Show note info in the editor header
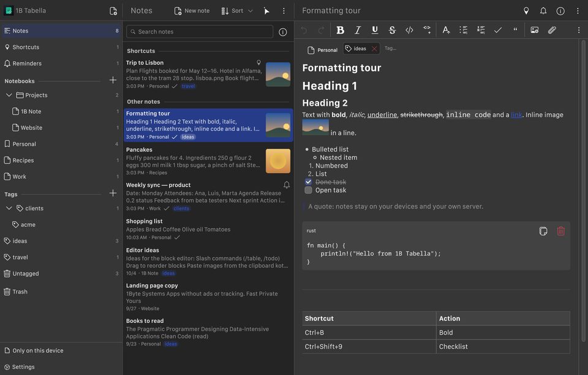The image size is (588, 375). point(560,11)
